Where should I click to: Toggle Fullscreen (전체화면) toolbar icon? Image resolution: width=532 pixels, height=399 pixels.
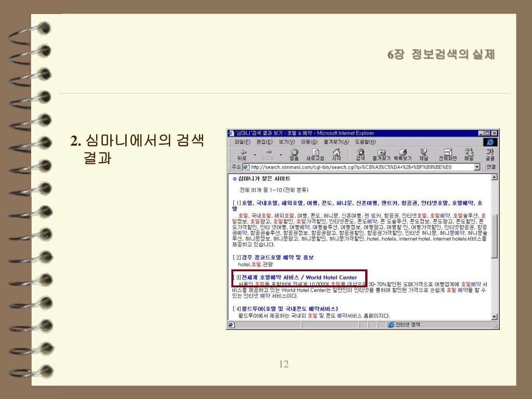click(x=448, y=155)
